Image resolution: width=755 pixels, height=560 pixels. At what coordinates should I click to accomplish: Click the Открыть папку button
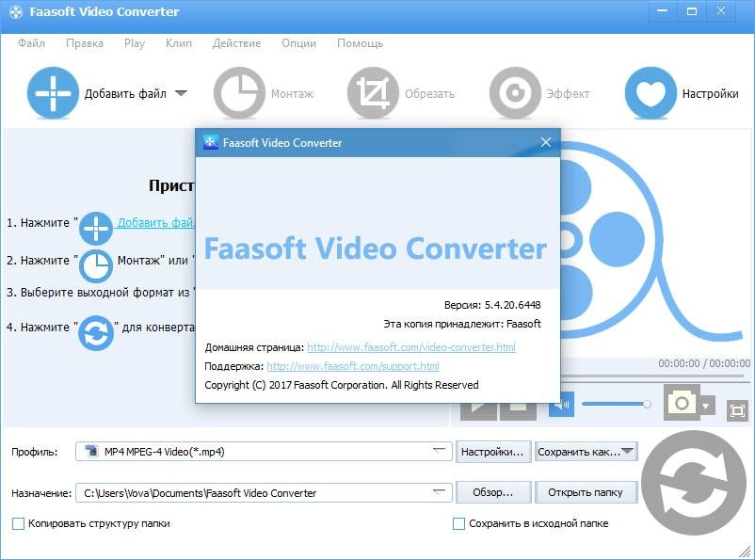586,492
